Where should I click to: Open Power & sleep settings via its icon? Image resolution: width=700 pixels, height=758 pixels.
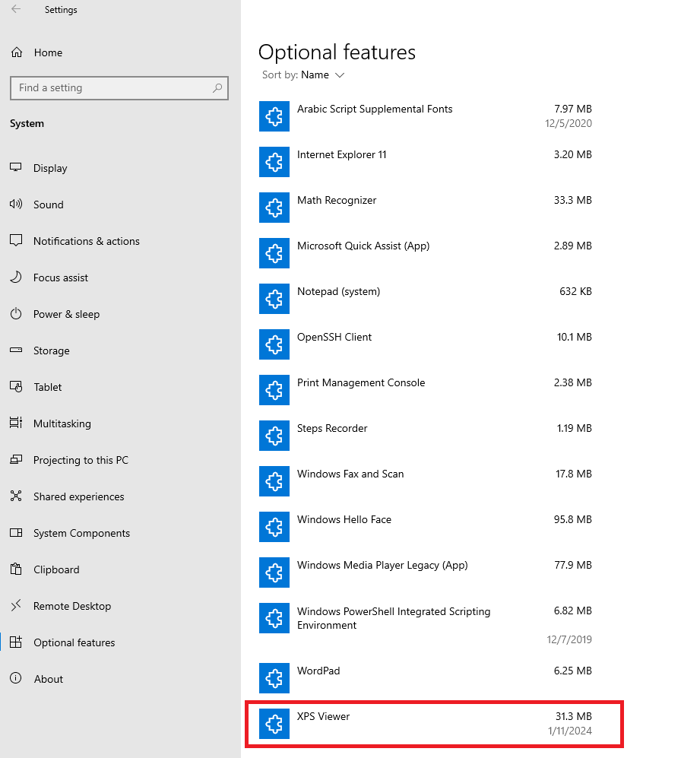18,314
